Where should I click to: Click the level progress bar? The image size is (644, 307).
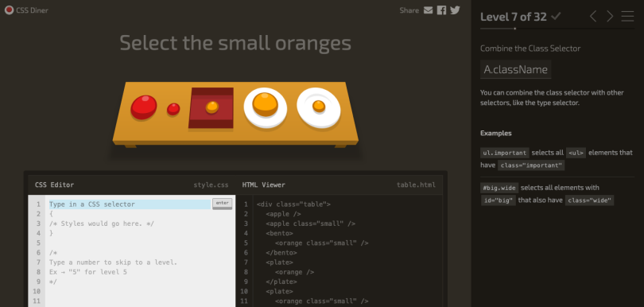pos(557,29)
